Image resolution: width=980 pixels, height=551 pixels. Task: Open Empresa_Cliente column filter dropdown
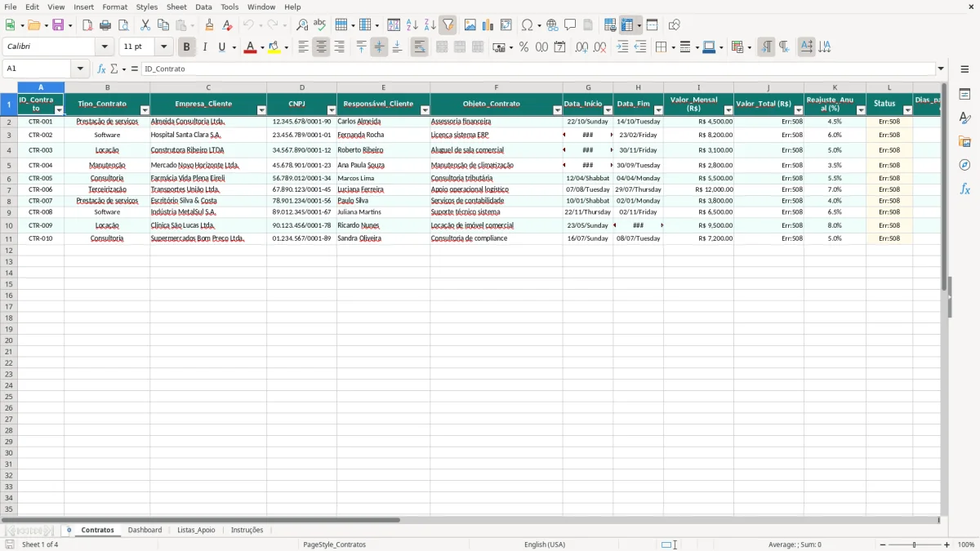pos(261,110)
